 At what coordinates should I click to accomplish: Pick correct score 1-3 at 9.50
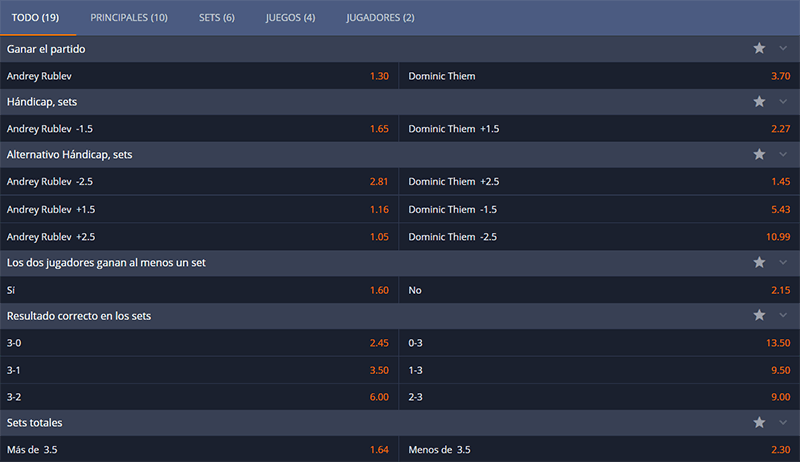(x=599, y=370)
